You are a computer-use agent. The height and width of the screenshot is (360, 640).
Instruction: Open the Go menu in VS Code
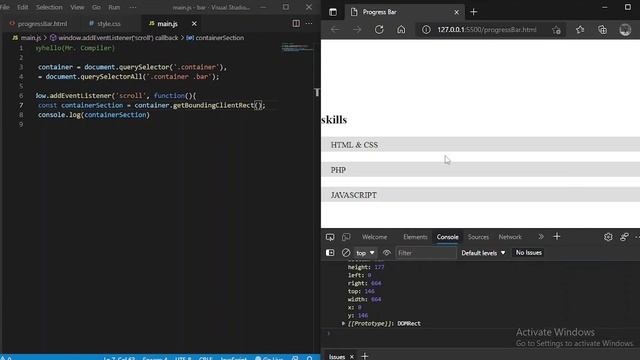(x=96, y=7)
